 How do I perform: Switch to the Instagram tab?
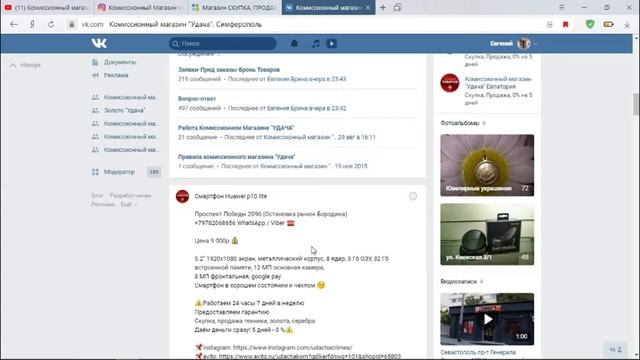click(x=140, y=7)
